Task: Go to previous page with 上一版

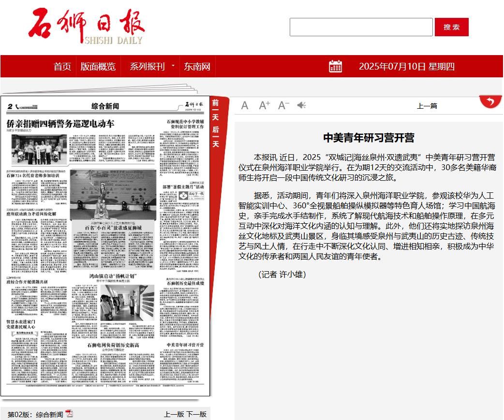Action: click(x=174, y=414)
